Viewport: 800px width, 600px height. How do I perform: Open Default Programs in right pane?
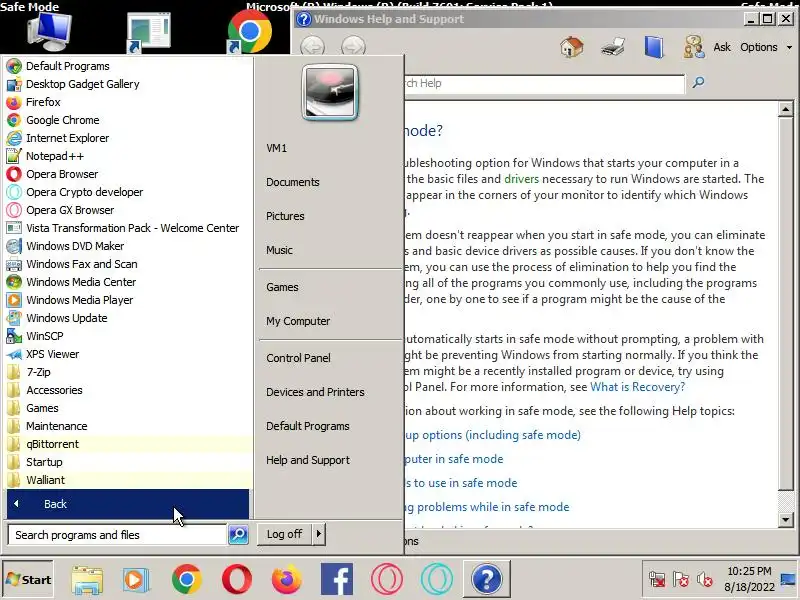tap(308, 426)
